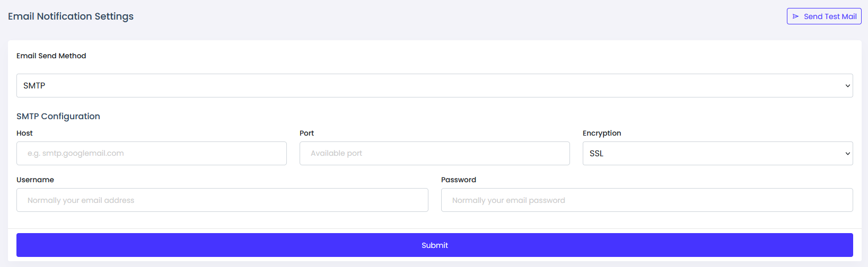
Task: Focus the Host input field
Action: pyautogui.click(x=152, y=154)
